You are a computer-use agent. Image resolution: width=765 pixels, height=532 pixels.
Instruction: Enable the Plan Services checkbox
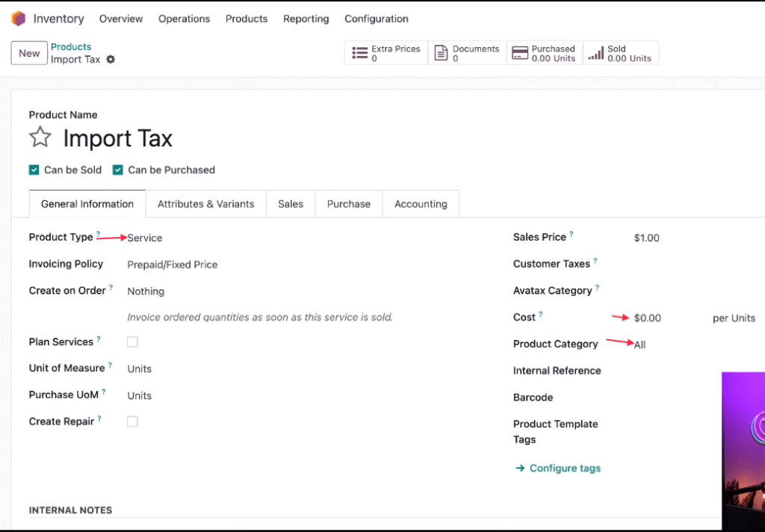(x=132, y=341)
